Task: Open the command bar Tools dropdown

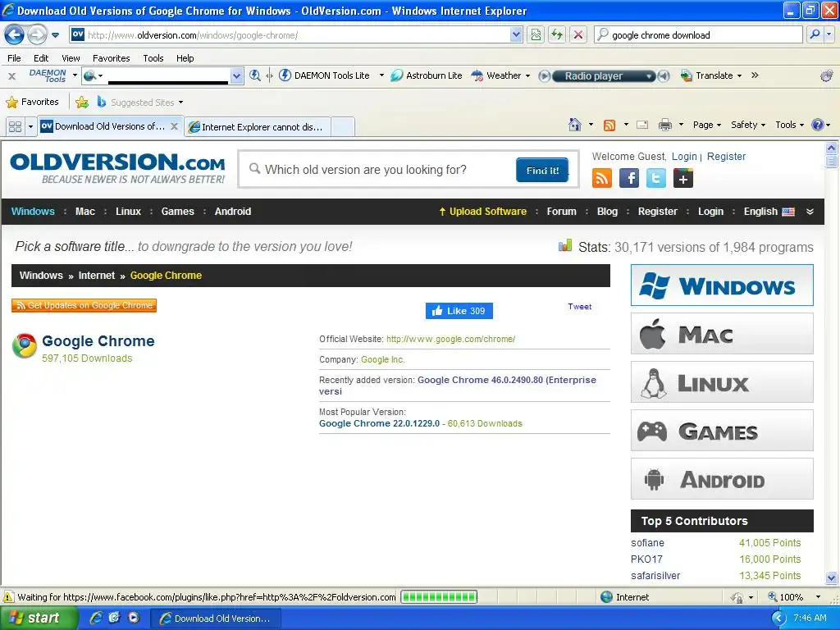Action: [789, 125]
